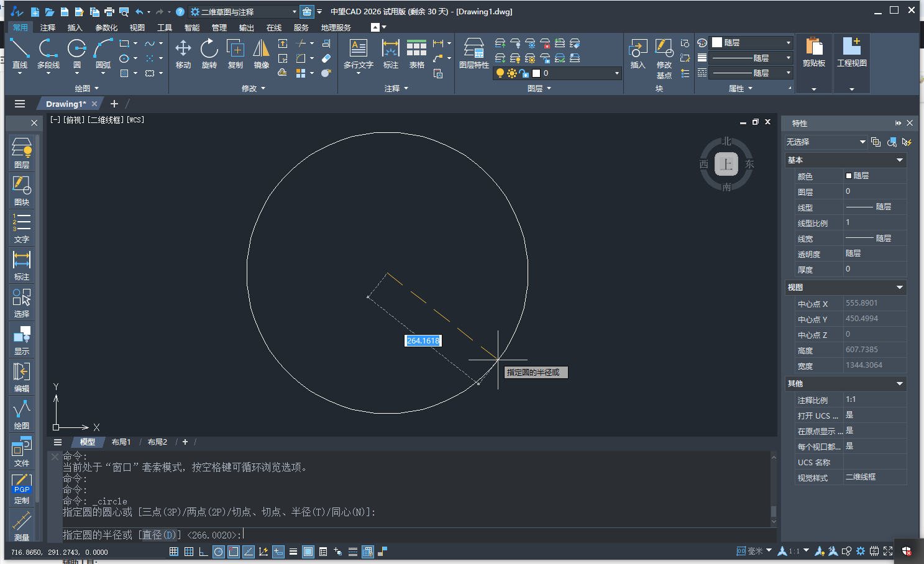Toggle ortho mode in status bar
Screen dimensions: 924x564
tap(204, 552)
